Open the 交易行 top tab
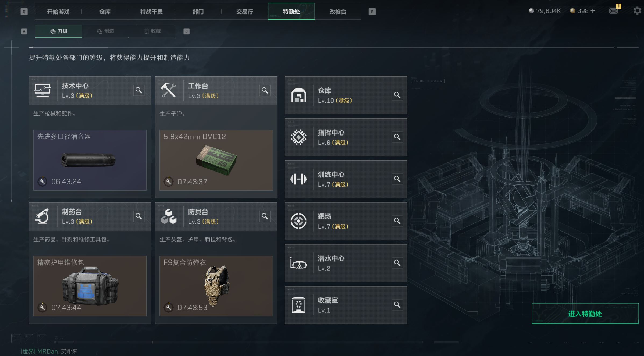 pos(245,12)
